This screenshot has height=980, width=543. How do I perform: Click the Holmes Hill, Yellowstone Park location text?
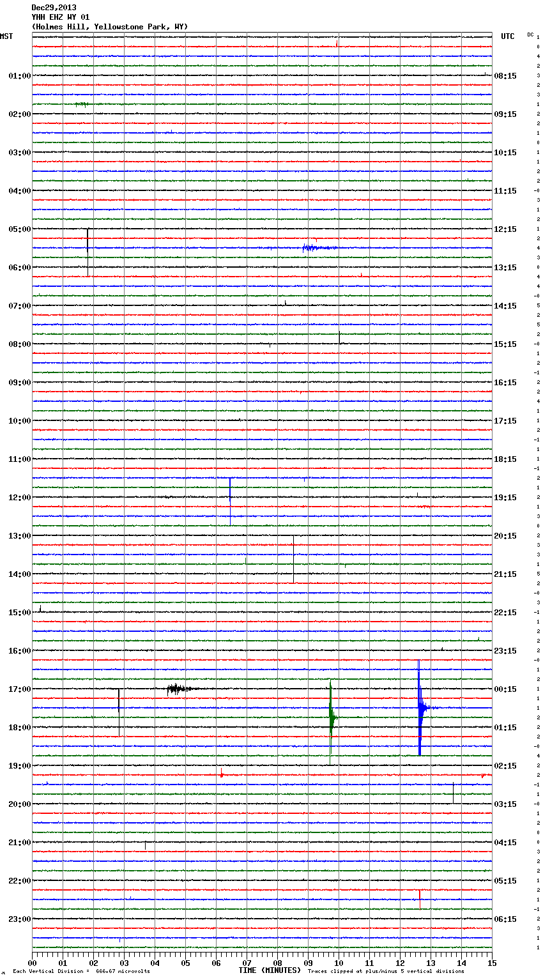(x=110, y=27)
